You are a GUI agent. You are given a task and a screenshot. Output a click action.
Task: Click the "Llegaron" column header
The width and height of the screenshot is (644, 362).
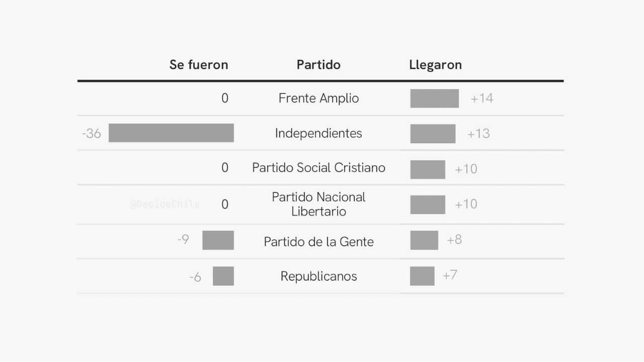coord(435,65)
